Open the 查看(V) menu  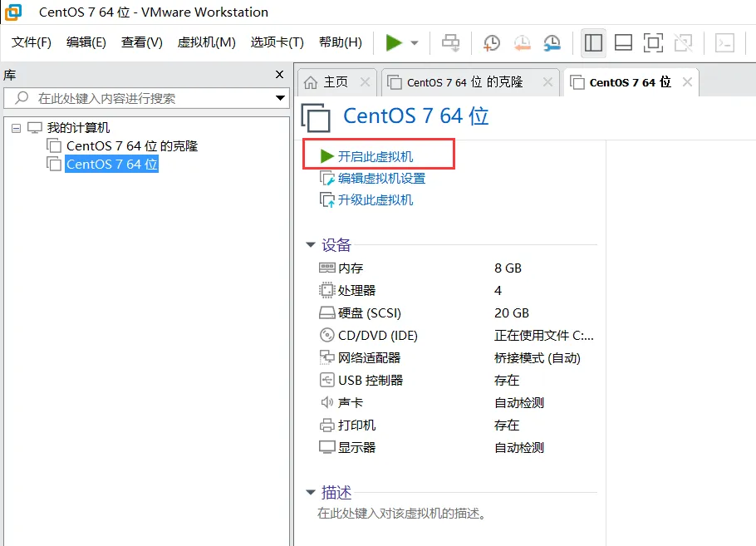pos(142,42)
